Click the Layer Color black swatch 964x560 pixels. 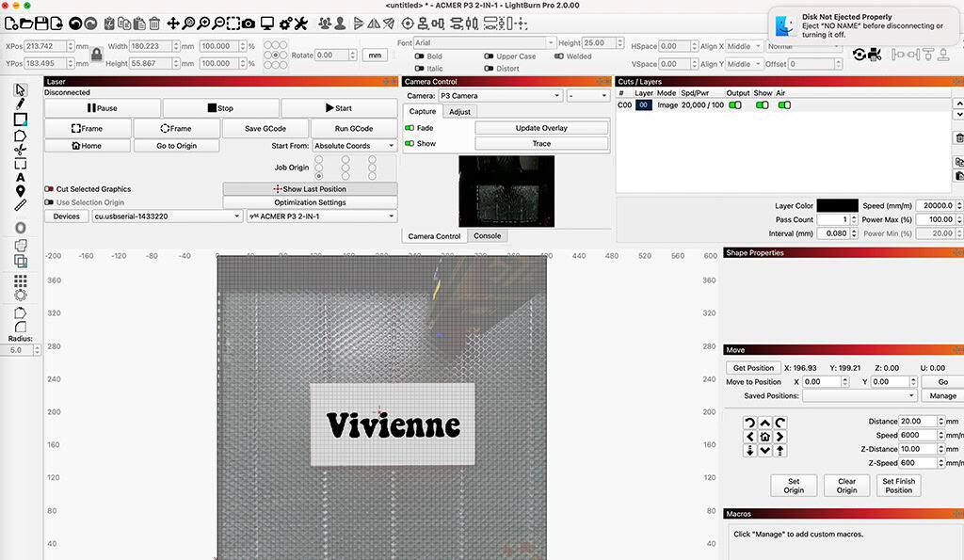tap(837, 205)
